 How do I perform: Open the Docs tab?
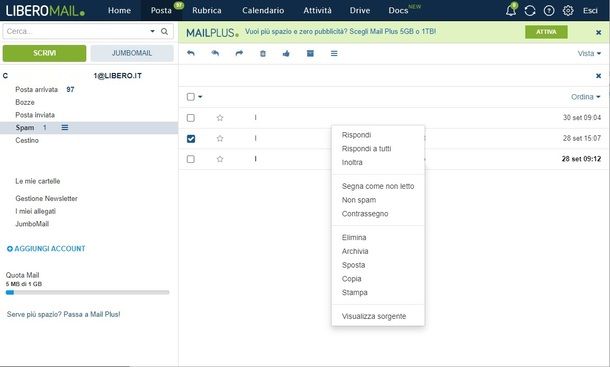(x=398, y=11)
